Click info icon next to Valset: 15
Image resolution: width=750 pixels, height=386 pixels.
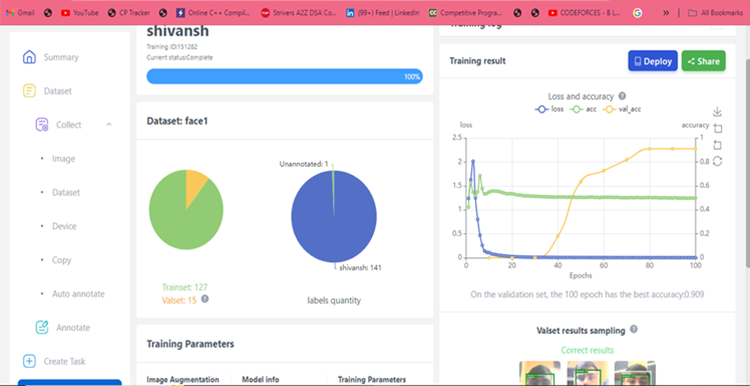[x=205, y=298]
